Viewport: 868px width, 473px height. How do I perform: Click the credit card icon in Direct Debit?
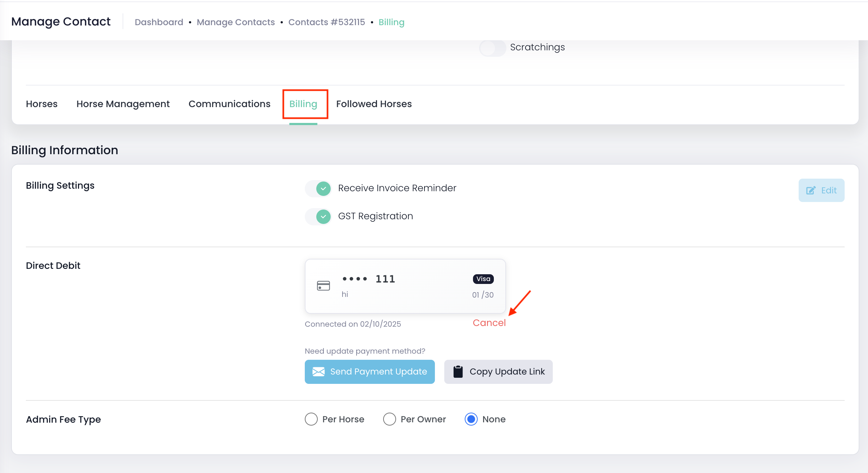323,286
